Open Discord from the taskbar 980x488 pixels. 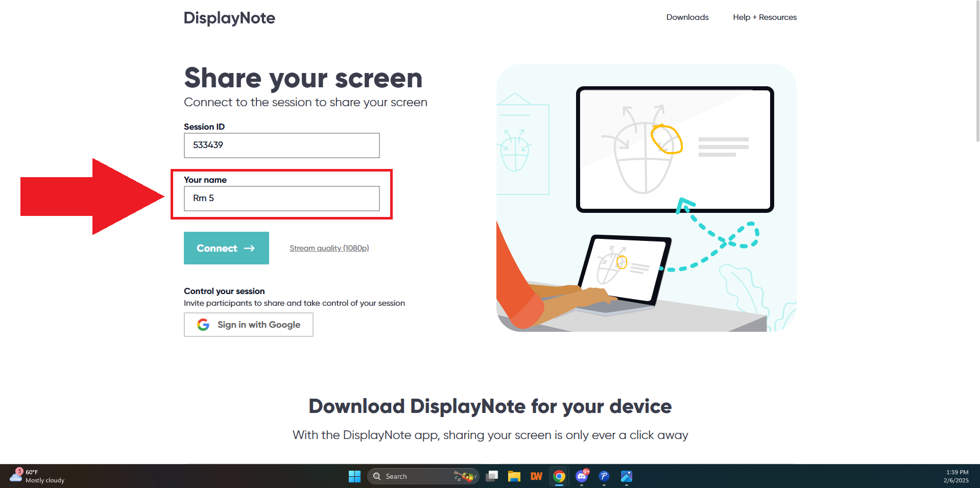click(582, 476)
